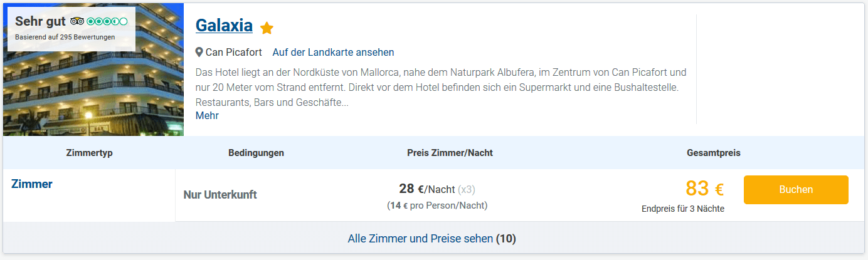Click the 83 € total price
This screenshot has height=260, width=868.
(704, 189)
